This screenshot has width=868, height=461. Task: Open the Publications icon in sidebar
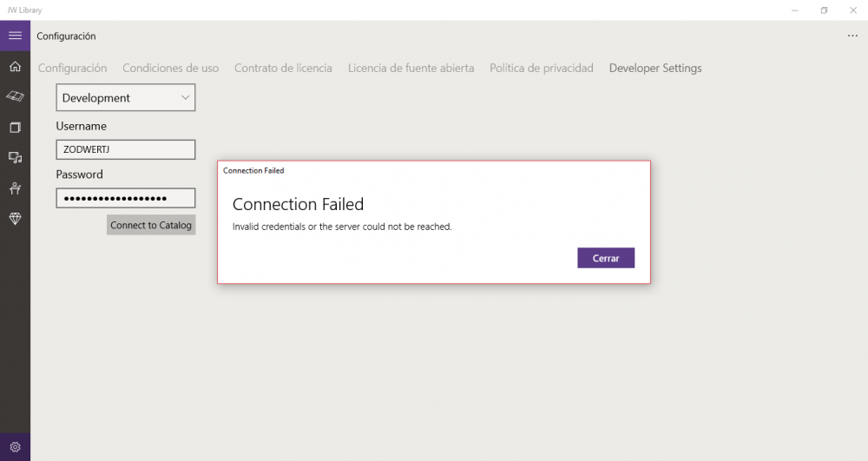tap(15, 127)
